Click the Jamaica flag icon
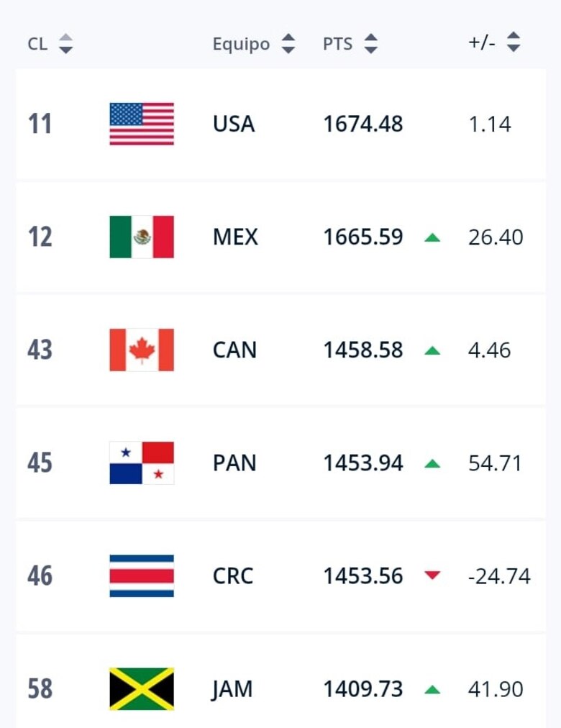Image resolution: width=561 pixels, height=728 pixels. pos(141,688)
